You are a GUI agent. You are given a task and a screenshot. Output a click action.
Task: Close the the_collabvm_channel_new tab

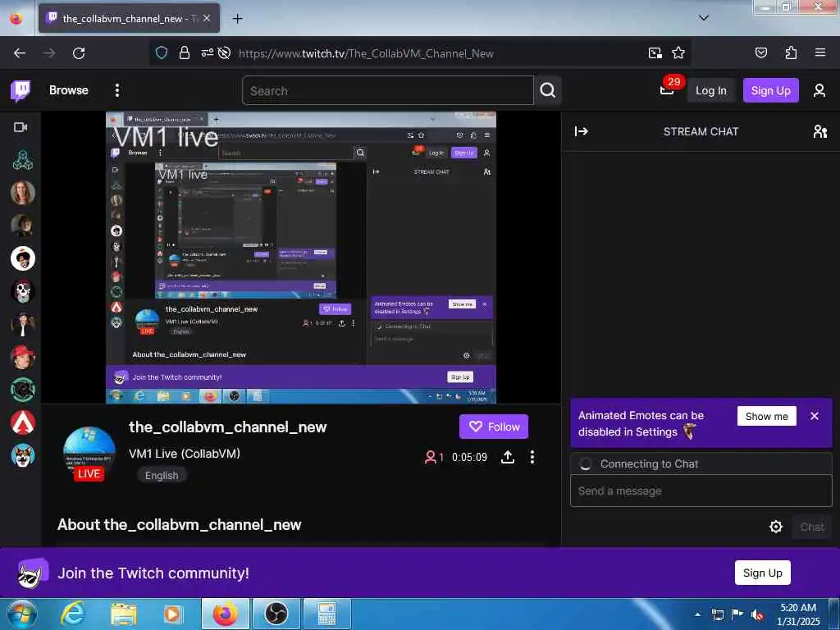point(207,19)
